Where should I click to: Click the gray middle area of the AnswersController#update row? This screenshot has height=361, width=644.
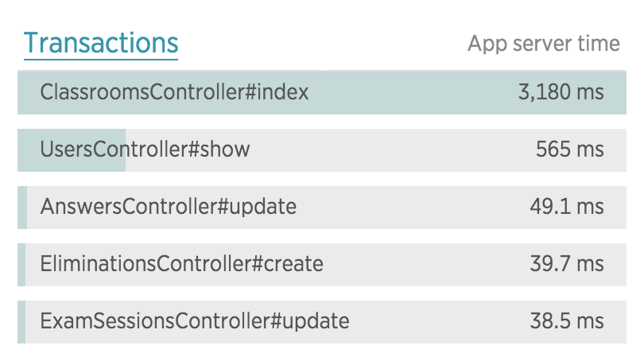[x=411, y=208]
